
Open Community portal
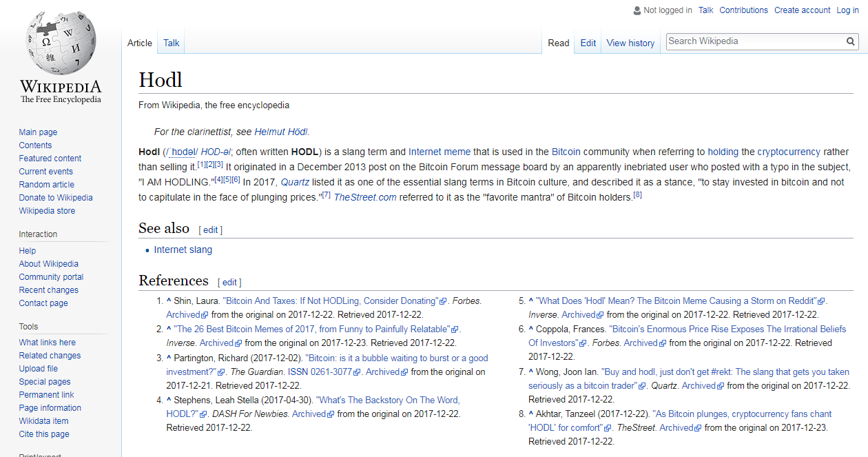coord(52,277)
